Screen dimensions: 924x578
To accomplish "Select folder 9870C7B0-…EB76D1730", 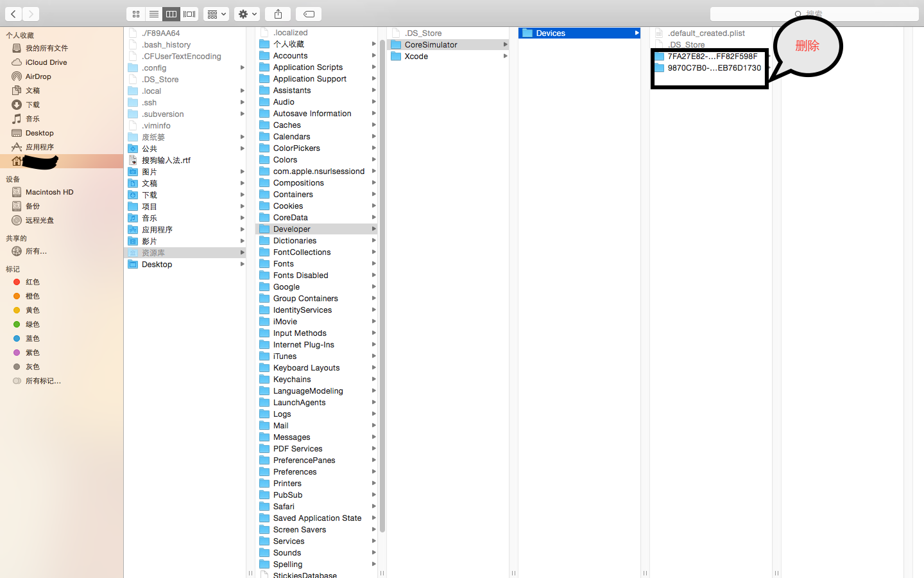I will click(x=711, y=68).
